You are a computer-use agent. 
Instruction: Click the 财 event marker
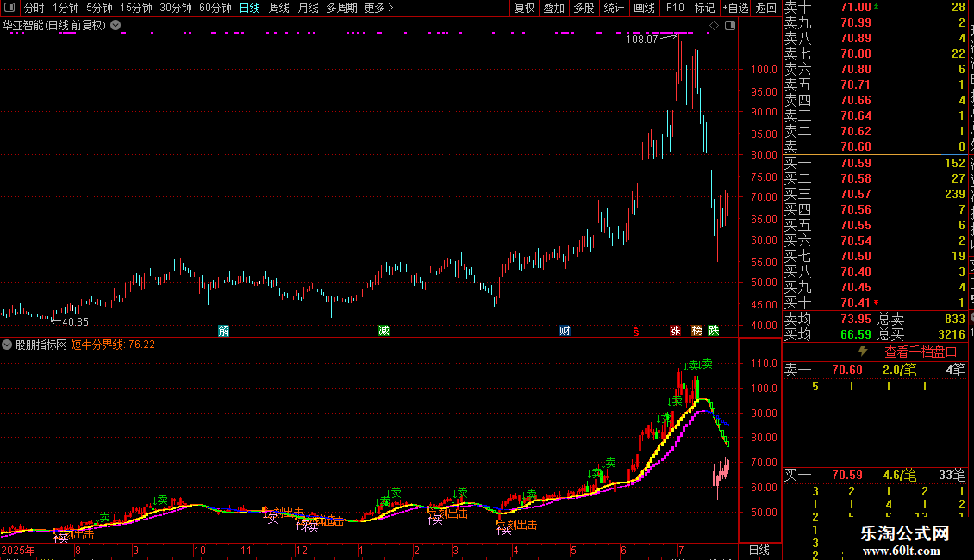pyautogui.click(x=564, y=330)
